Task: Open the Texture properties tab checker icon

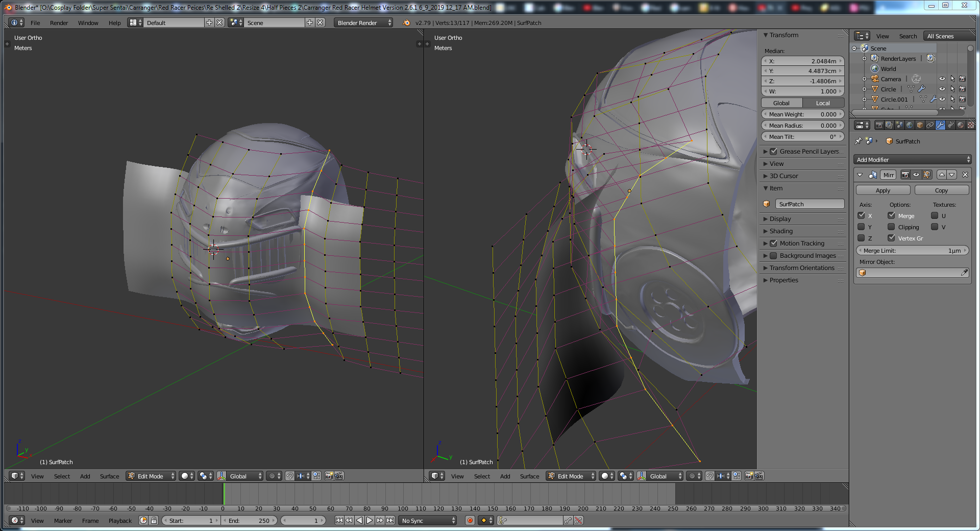Action: point(970,125)
